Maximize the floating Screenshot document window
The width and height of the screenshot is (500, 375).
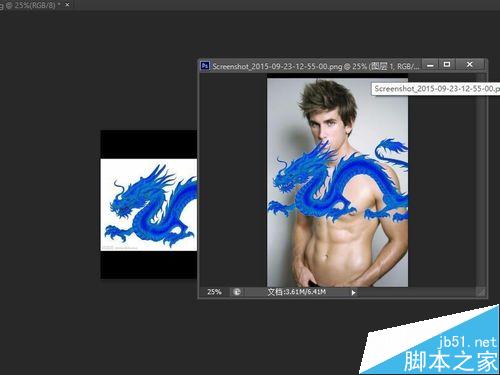coord(447,65)
